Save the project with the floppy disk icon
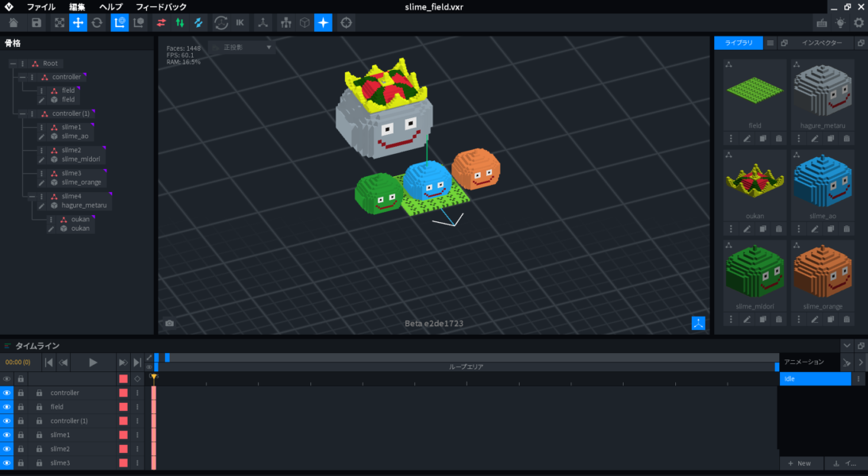Viewport: 868px width, 476px height. [x=36, y=23]
